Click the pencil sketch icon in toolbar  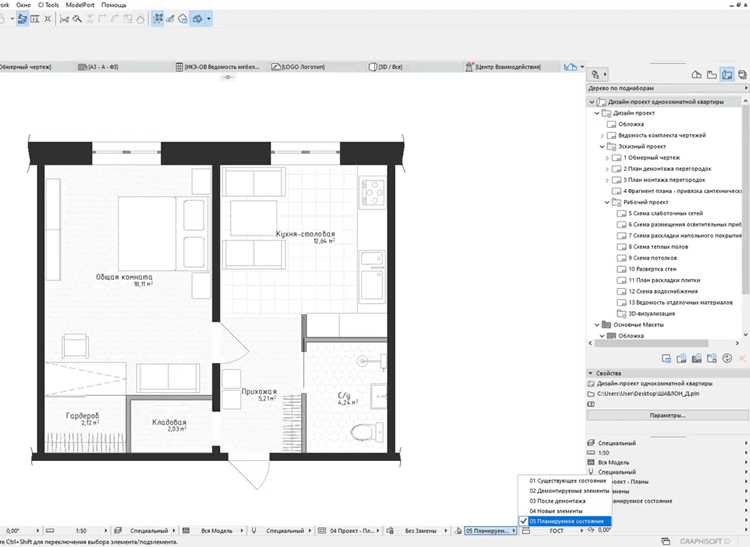coord(170,19)
